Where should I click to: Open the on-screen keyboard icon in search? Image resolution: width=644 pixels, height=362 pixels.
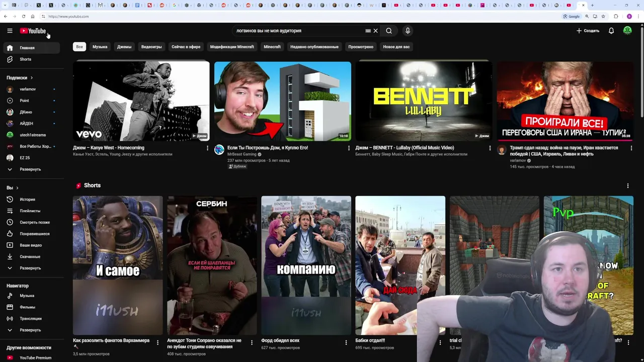(368, 31)
